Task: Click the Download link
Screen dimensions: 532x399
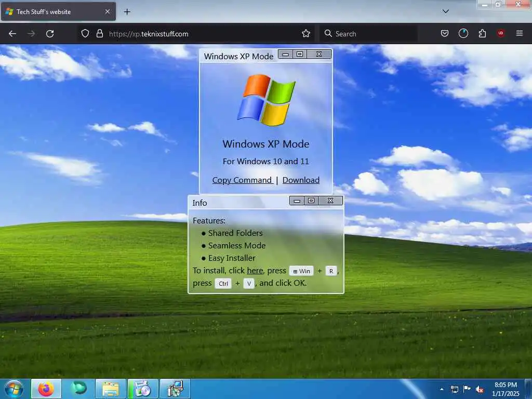Action: 301,180
